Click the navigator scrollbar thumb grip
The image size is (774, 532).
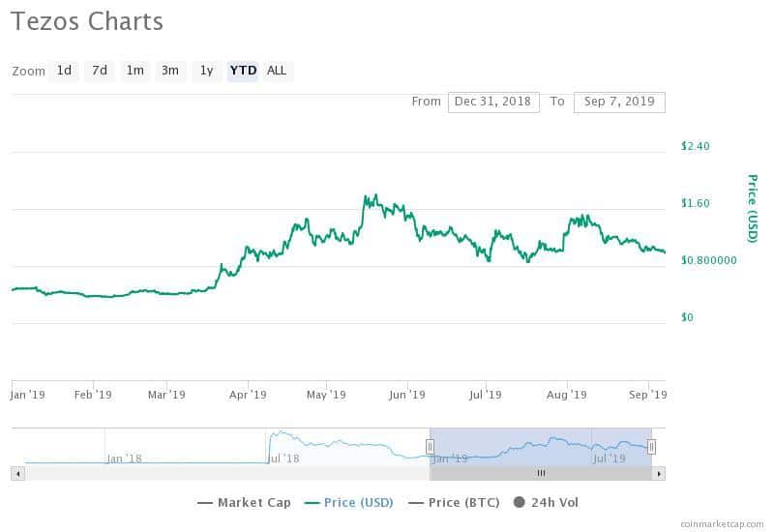(541, 473)
